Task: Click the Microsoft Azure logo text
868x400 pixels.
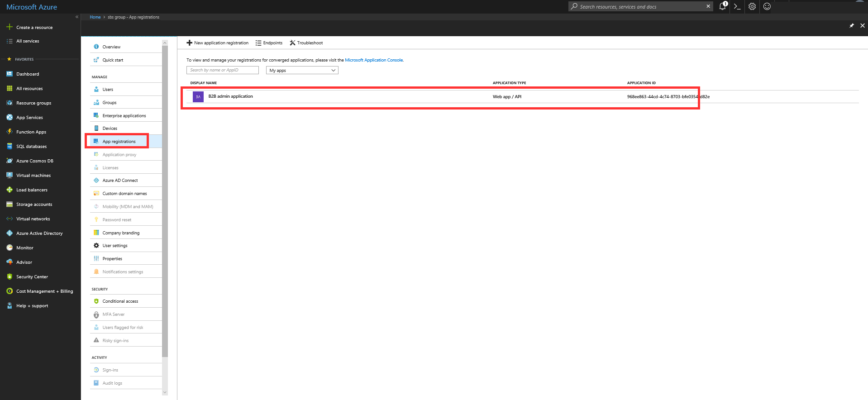Action: click(x=32, y=7)
